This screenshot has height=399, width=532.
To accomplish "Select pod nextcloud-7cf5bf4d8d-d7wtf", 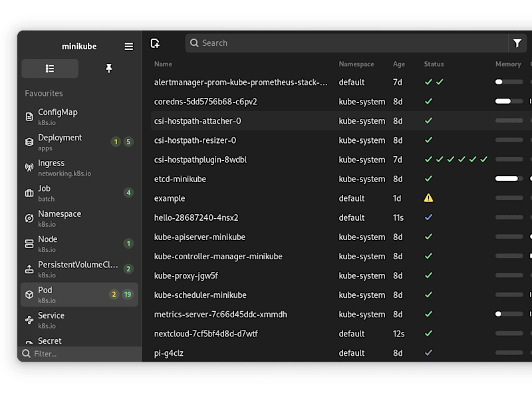I will [x=341, y=334].
